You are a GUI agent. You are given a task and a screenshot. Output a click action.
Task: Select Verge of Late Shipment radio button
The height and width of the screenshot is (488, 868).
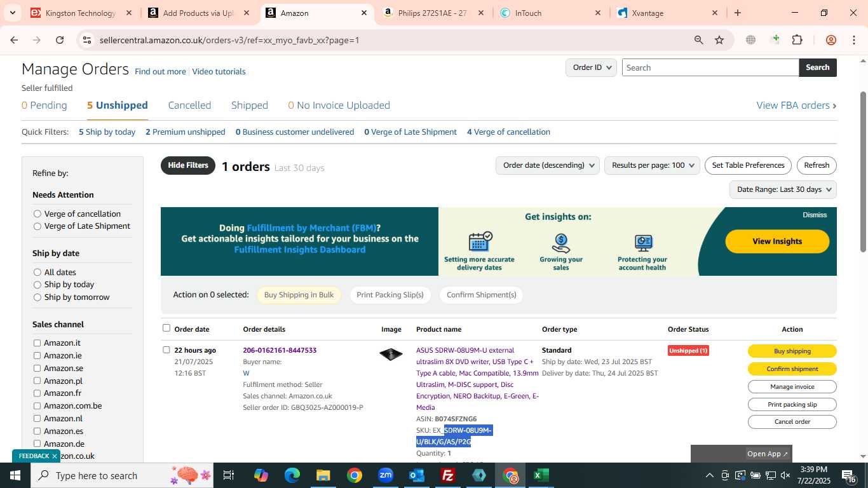tap(37, 226)
